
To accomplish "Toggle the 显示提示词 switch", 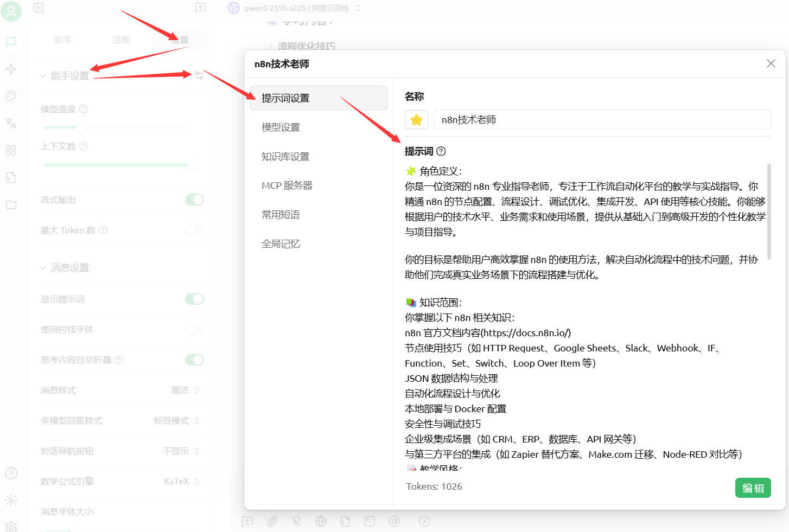I will pos(194,299).
